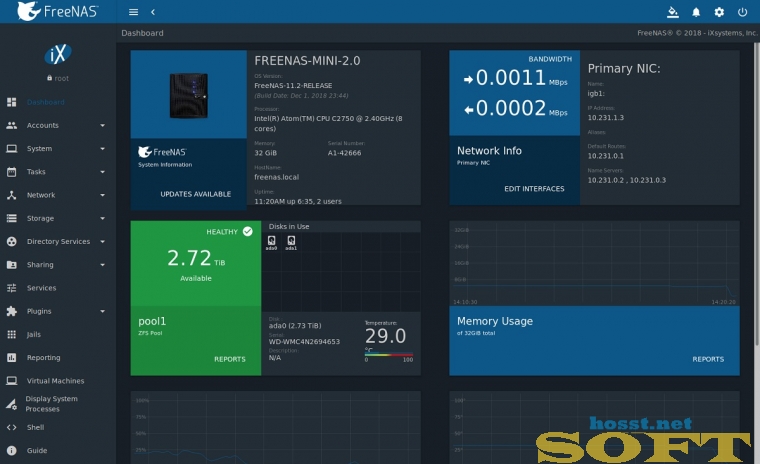This screenshot has height=464, width=760.
Task: Click the IP address 10.231.1.3
Action: (605, 118)
